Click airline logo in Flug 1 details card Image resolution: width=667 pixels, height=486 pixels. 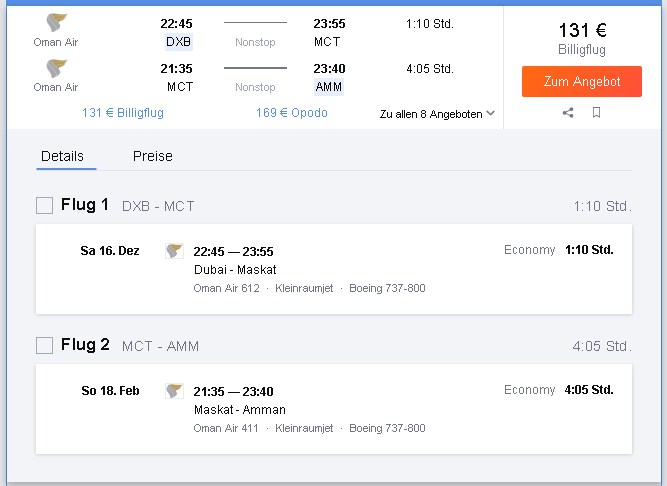pyautogui.click(x=174, y=251)
